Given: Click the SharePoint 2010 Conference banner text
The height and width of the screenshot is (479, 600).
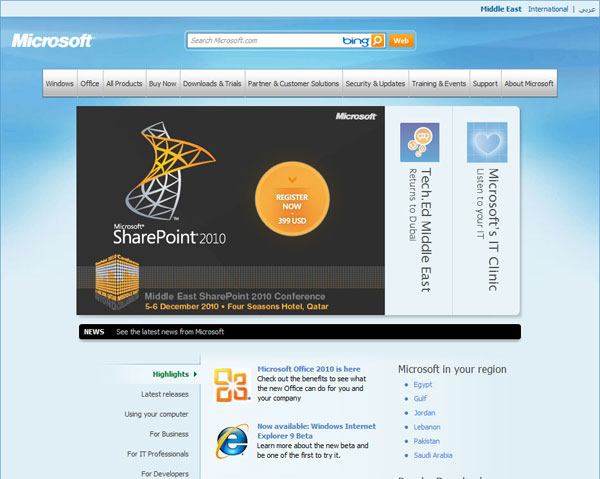Looking at the screenshot, I should click(235, 296).
